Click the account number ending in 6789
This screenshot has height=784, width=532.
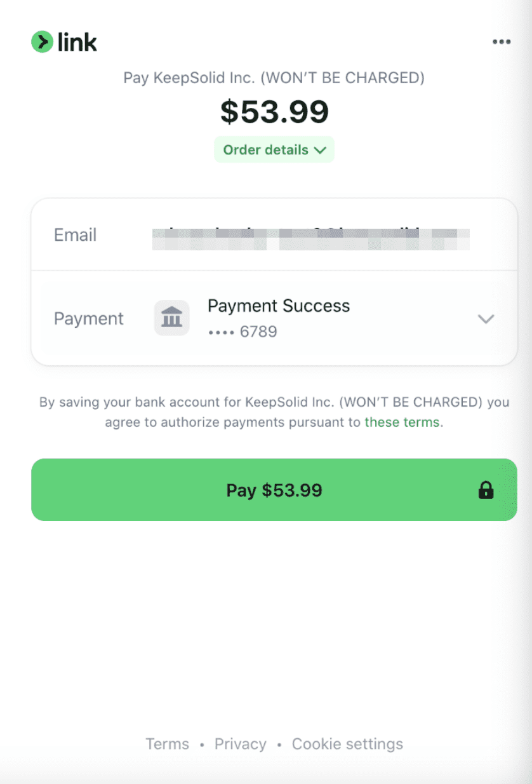[x=243, y=332]
